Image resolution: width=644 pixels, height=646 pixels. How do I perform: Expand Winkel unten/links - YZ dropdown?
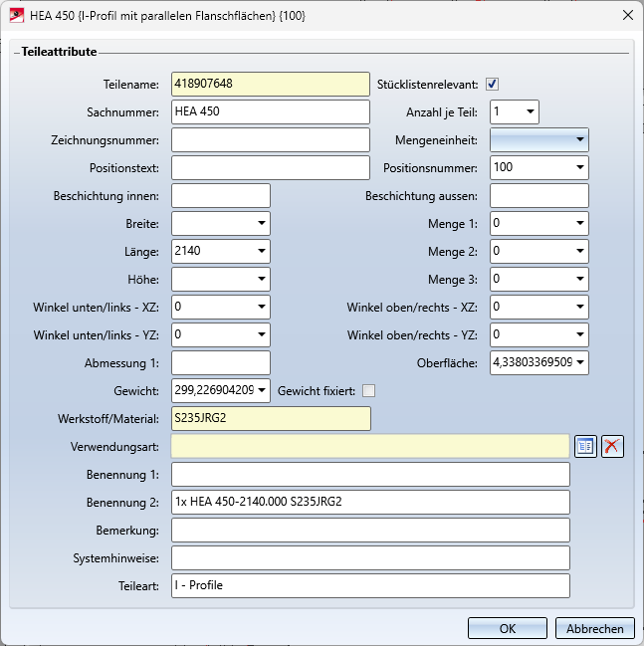262,334
